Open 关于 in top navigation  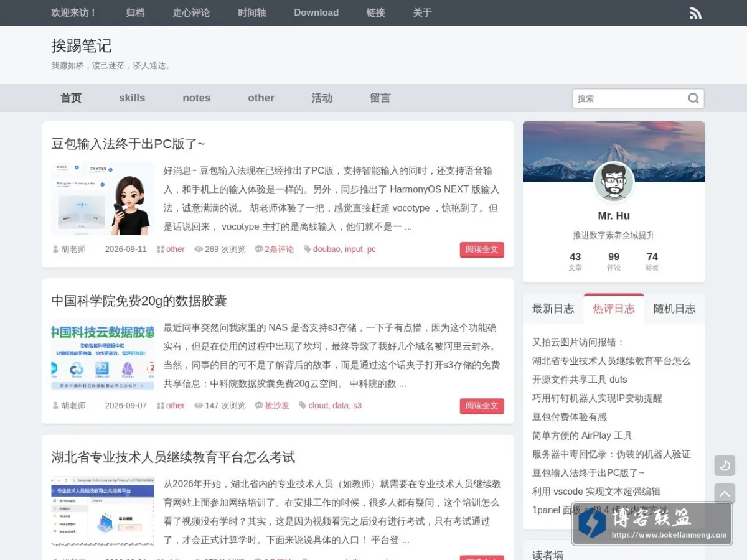click(422, 12)
